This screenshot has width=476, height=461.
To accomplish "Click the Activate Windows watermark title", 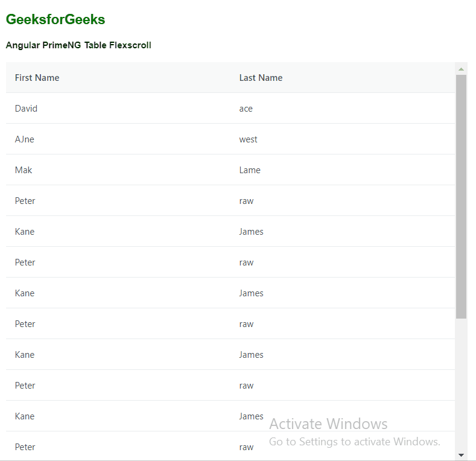I will [x=328, y=424].
